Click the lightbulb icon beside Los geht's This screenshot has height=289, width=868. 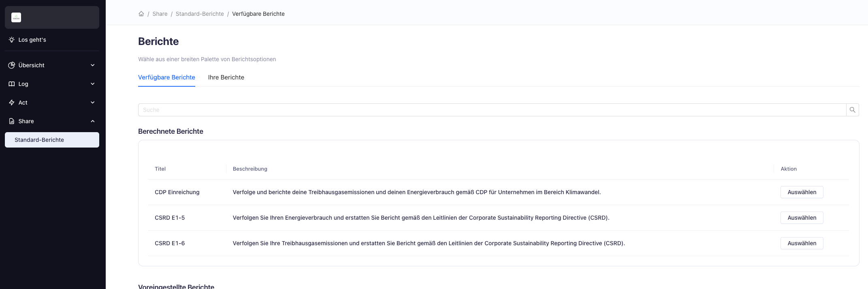point(12,40)
